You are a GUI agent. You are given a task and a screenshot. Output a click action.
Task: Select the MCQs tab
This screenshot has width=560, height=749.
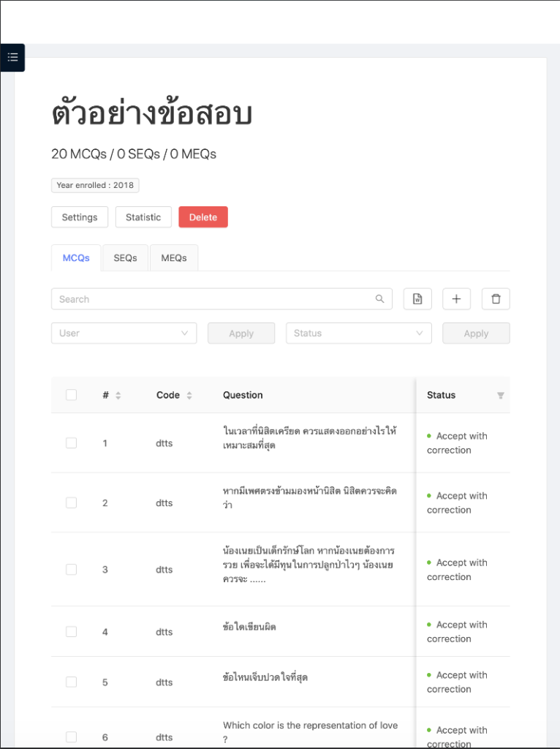[x=76, y=258]
